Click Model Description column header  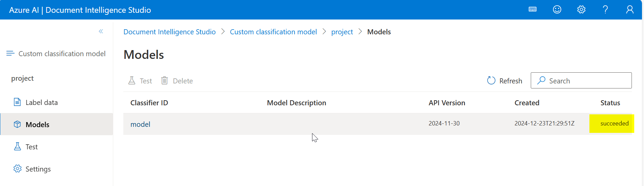pos(297,103)
